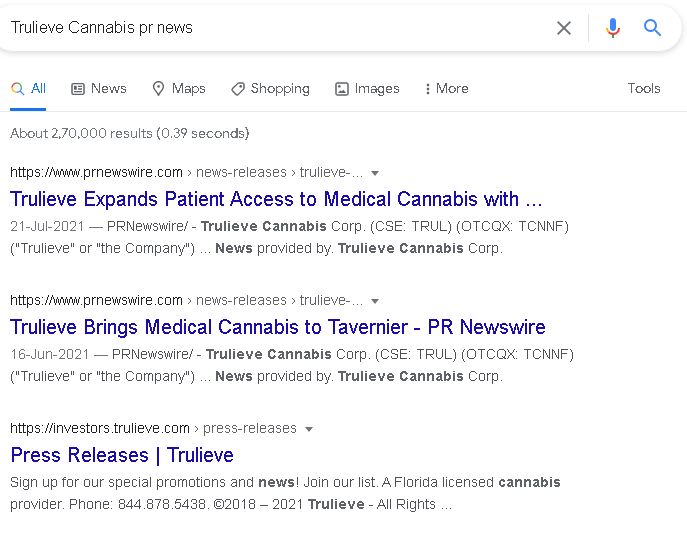Click the first prnewswire.com URL breadcrumb
Screen dimensions: 687x537
[x=97, y=172]
